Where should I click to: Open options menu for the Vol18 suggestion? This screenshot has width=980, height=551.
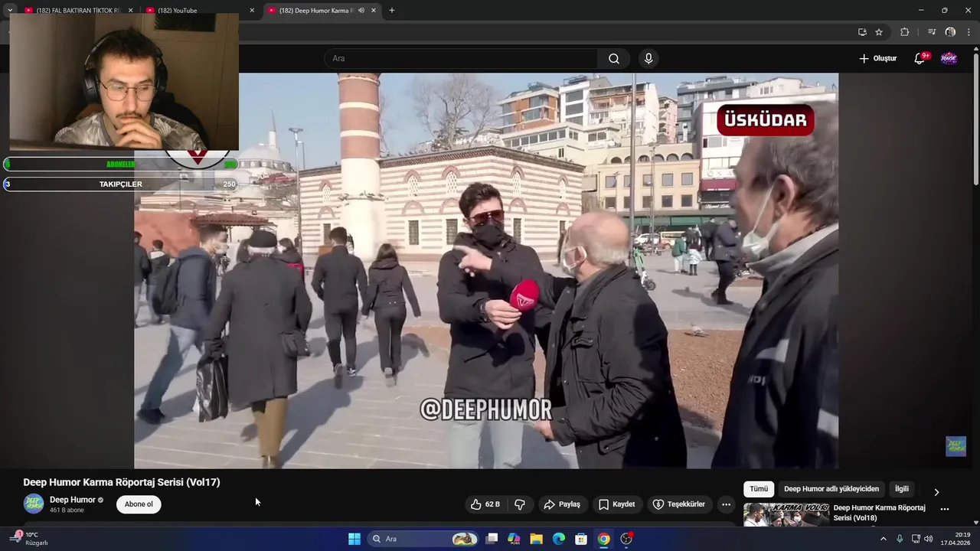[x=944, y=509]
